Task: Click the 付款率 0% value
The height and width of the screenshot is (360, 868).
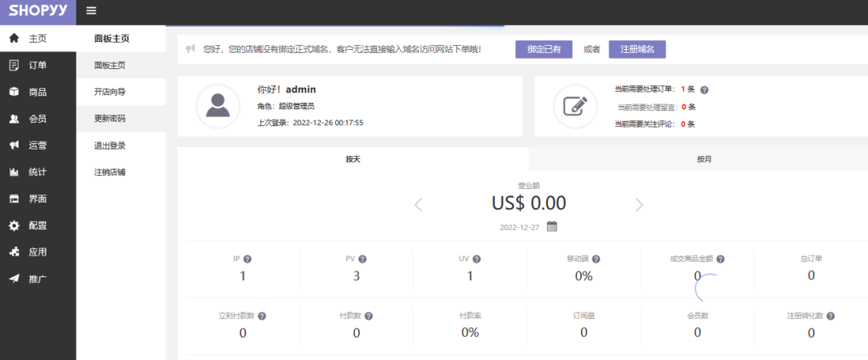Action: coord(470,333)
